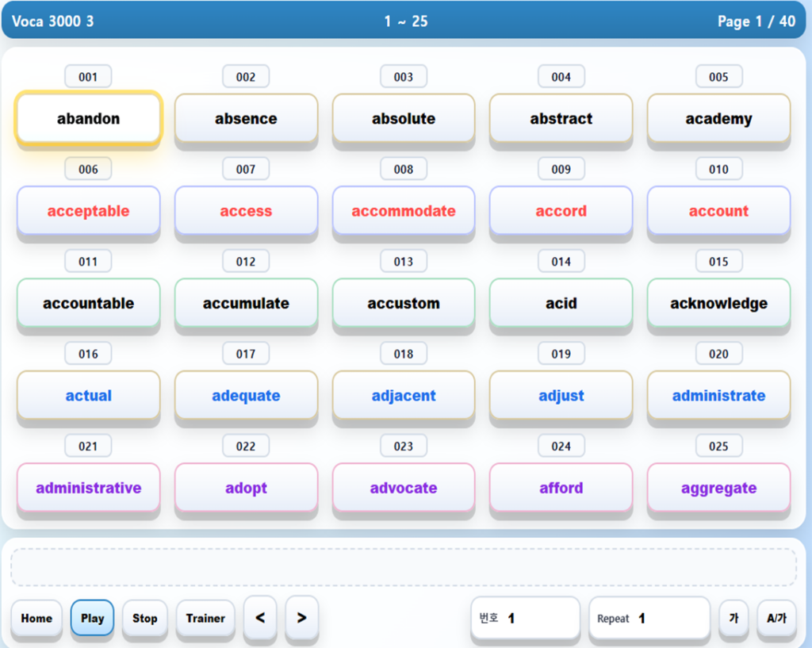Click the 번호 number input field
812x648 pixels.
[x=525, y=619]
